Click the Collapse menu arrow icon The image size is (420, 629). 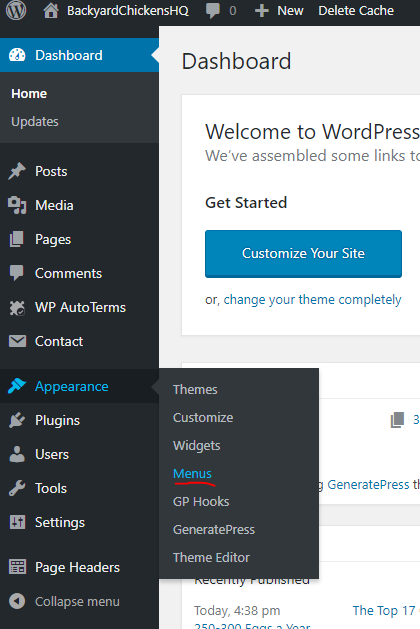[17, 601]
